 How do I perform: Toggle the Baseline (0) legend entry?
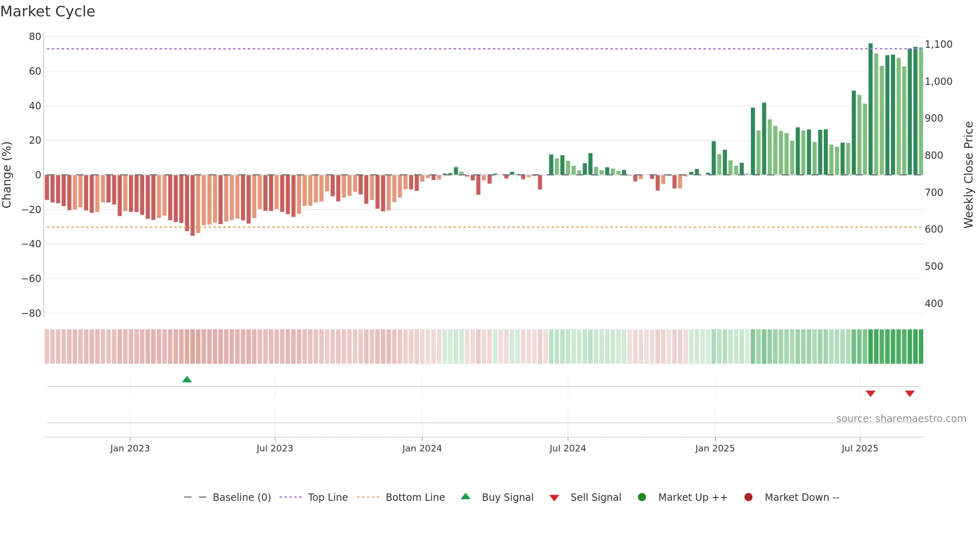pyautogui.click(x=227, y=497)
